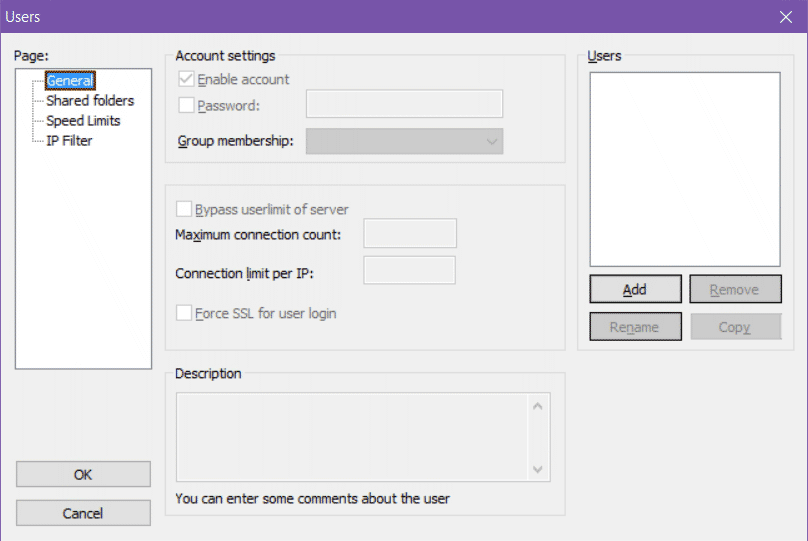Click the Cancel button
The image size is (808, 541).
(x=83, y=513)
